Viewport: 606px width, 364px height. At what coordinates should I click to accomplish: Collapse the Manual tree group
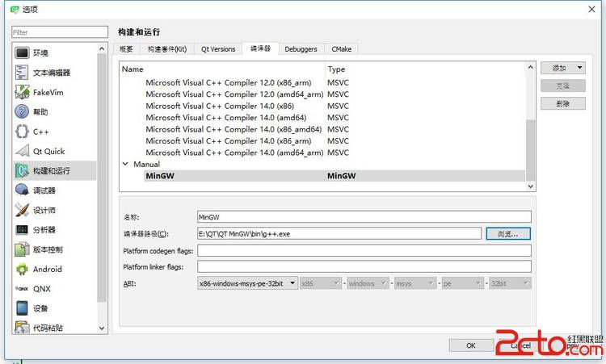125,164
